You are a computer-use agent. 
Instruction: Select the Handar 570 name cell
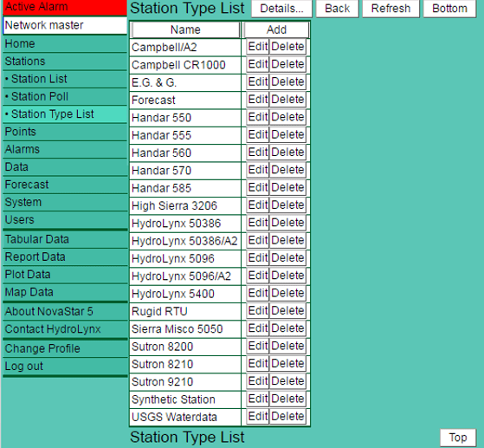click(x=185, y=171)
